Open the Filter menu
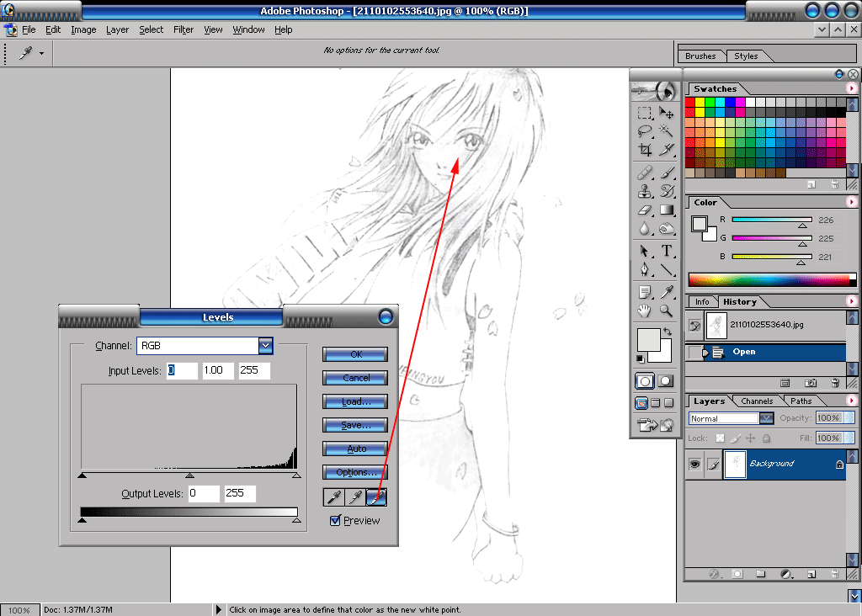Viewport: 862px width, 616px height. click(184, 29)
